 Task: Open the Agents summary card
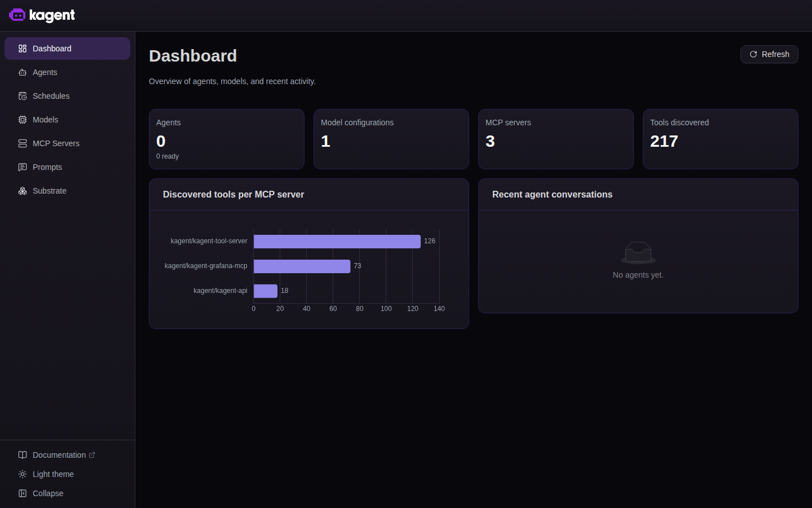coord(227,139)
